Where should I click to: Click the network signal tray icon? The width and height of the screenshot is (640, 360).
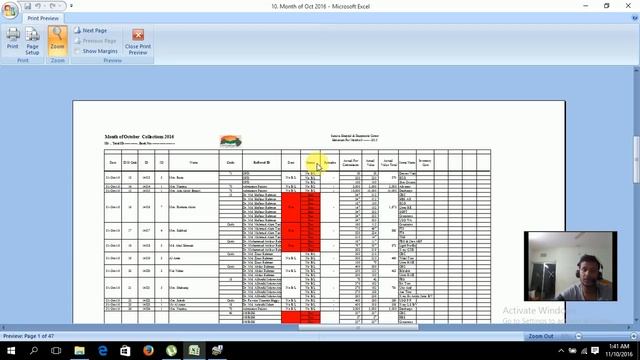584,351
